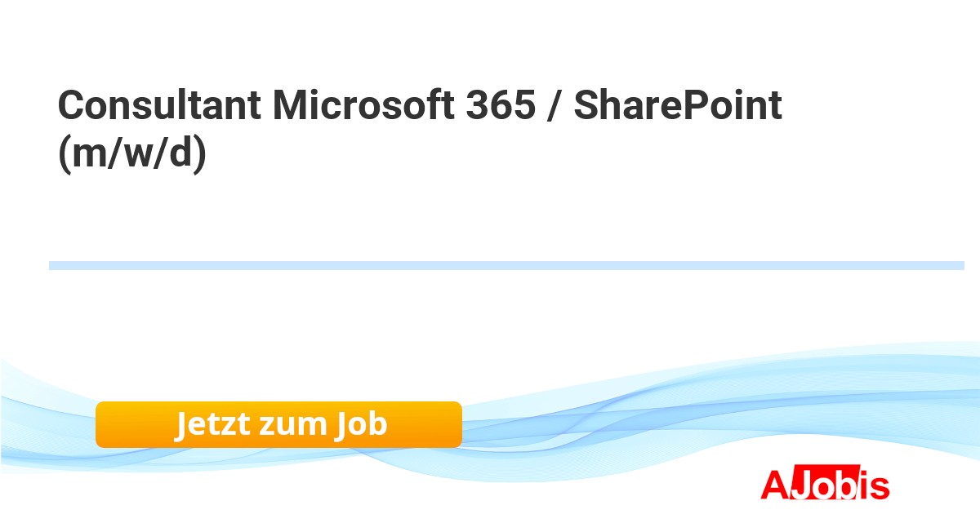Select the word "Consultant" in the heading
The image size is (980, 514).
pyautogui.click(x=159, y=106)
